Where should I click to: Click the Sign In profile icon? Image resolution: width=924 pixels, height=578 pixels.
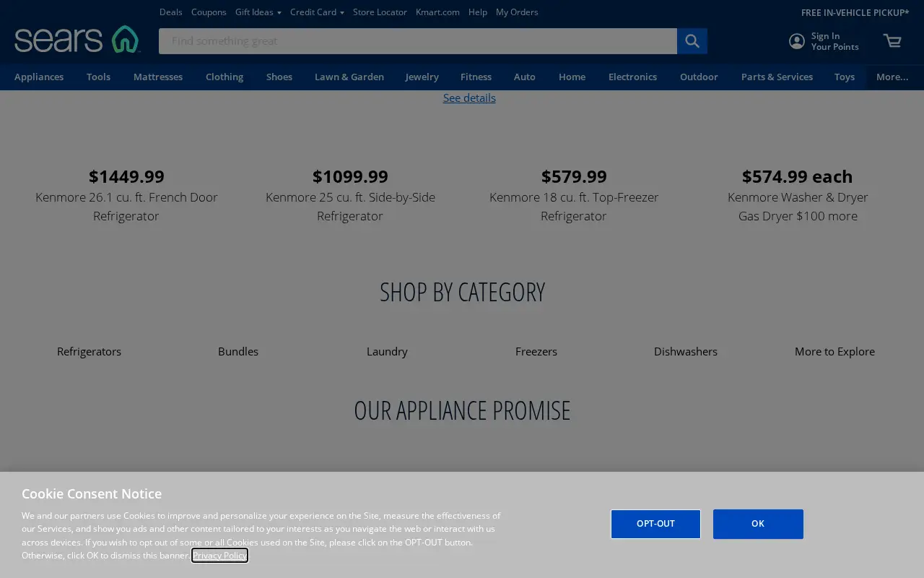point(797,41)
